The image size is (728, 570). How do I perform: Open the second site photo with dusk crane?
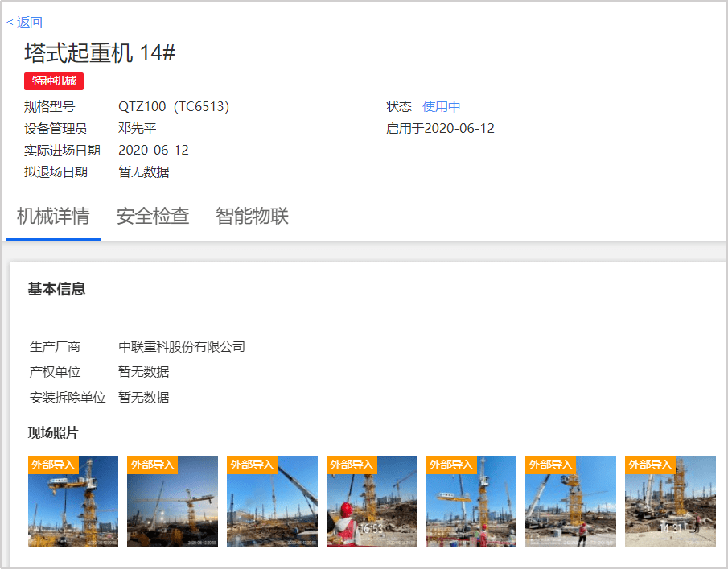pyautogui.click(x=173, y=502)
